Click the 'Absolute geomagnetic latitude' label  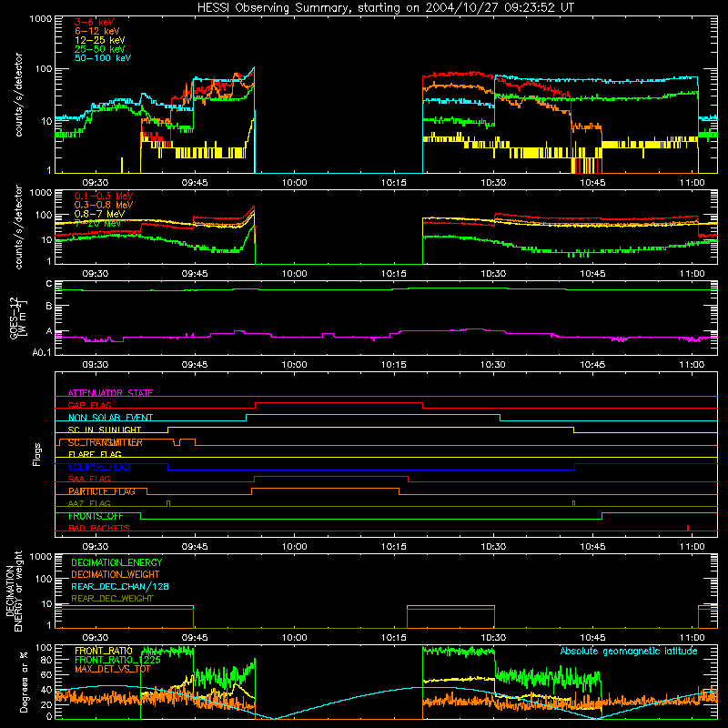click(629, 651)
